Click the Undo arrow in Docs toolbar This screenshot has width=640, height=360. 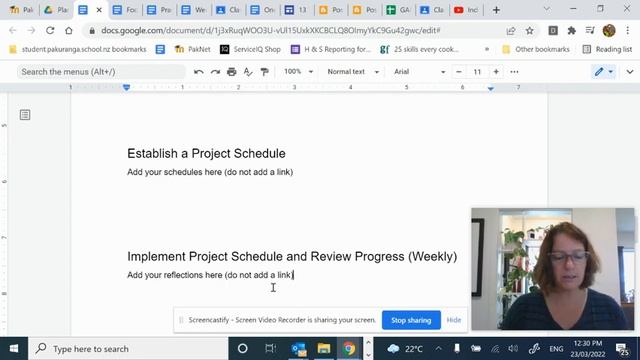pyautogui.click(x=199, y=72)
